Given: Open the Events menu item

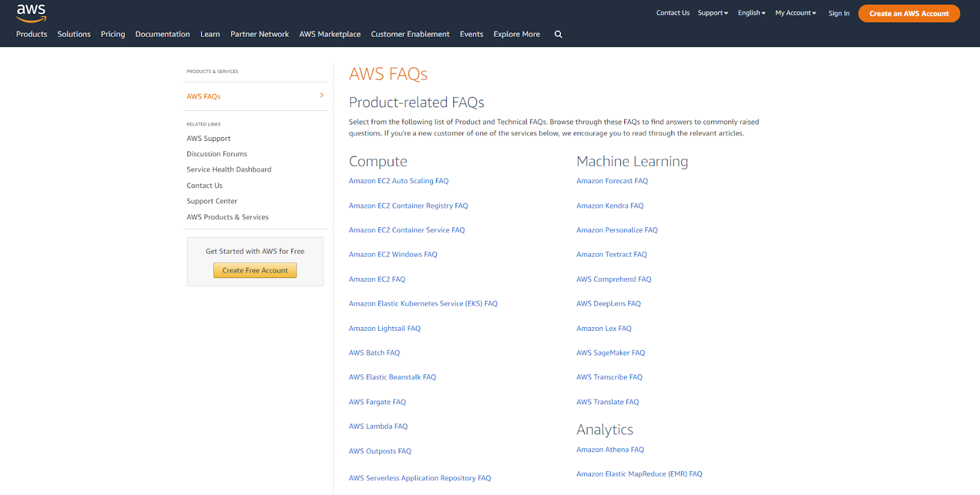Looking at the screenshot, I should [x=472, y=34].
